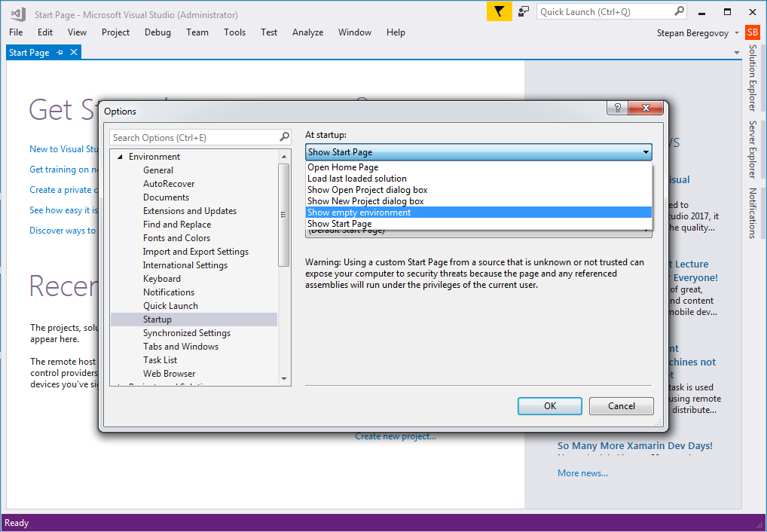Click the Visual Studio logo in title bar
Screen dimensions: 767x532
tap(18, 14)
